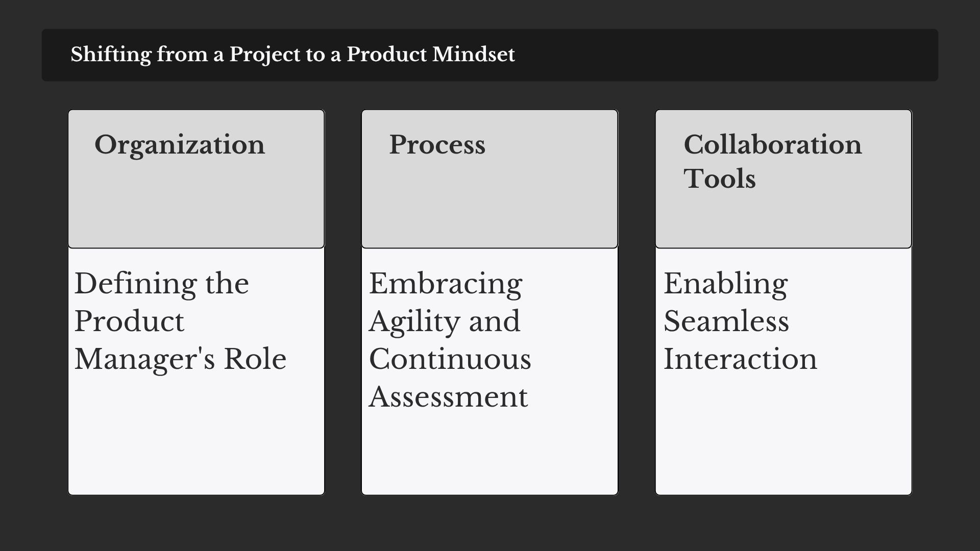Click the "Organization" card heading
Image resolution: width=980 pixels, height=551 pixels.
tap(180, 145)
